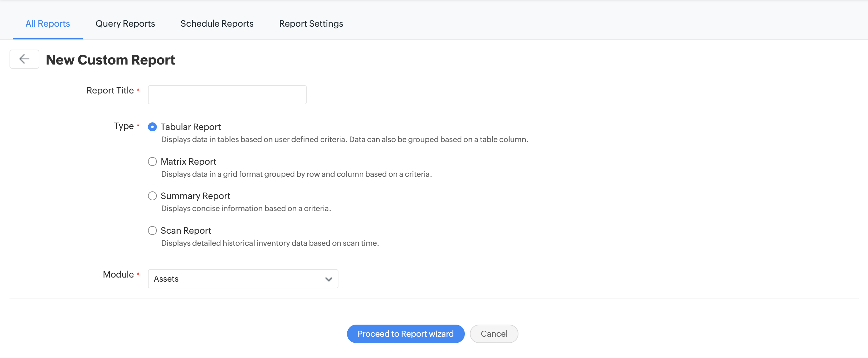868x358 pixels.
Task: Open the Report Settings tab
Action: click(311, 24)
